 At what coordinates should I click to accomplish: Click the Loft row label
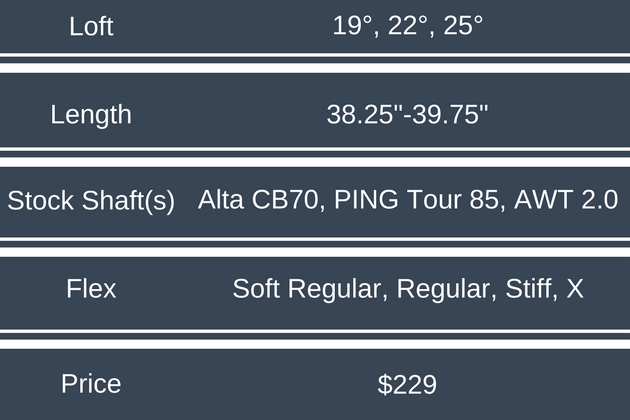click(91, 27)
